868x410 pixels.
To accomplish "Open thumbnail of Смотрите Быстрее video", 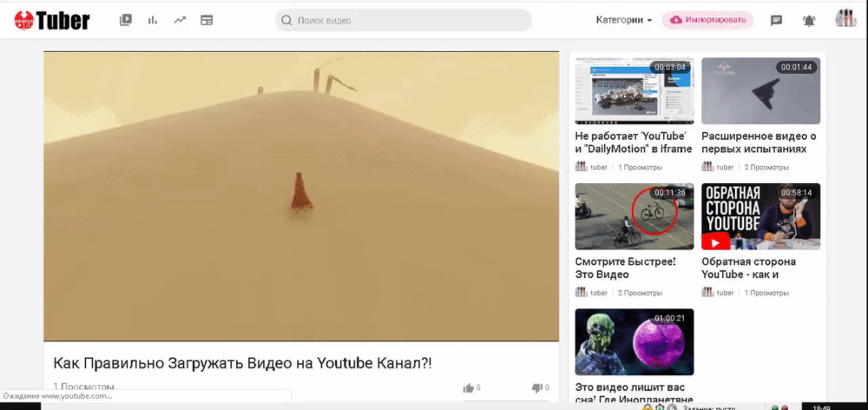I will click(635, 216).
